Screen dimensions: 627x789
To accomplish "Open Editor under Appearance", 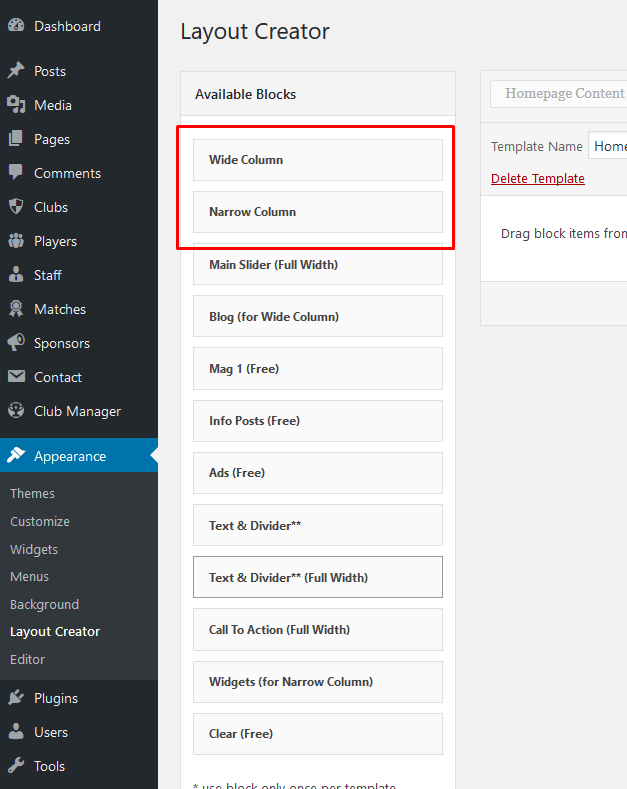I will coord(27,659).
